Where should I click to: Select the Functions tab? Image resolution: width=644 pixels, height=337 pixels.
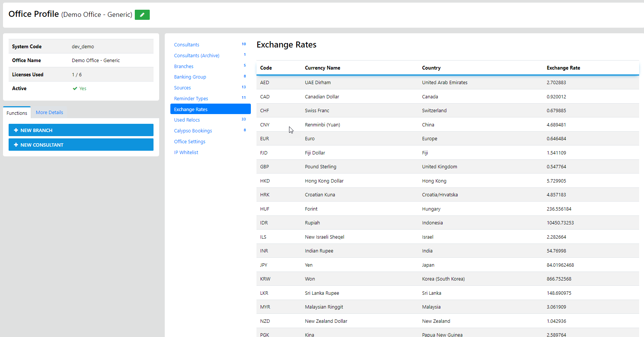[17, 113]
